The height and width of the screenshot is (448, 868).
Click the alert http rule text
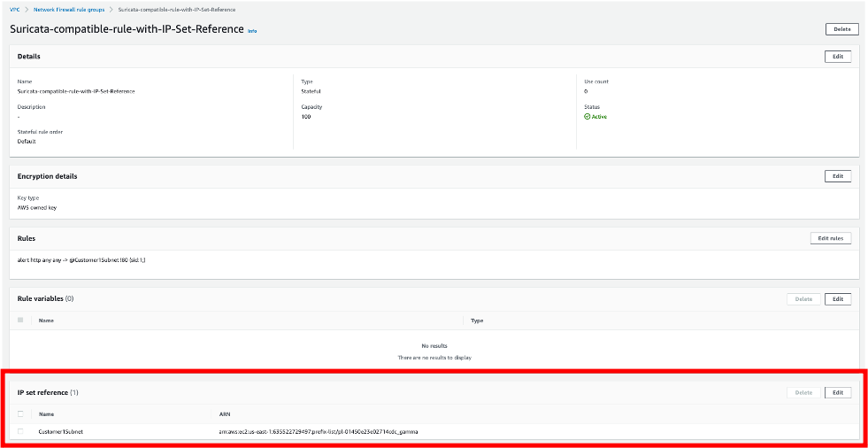click(81, 259)
